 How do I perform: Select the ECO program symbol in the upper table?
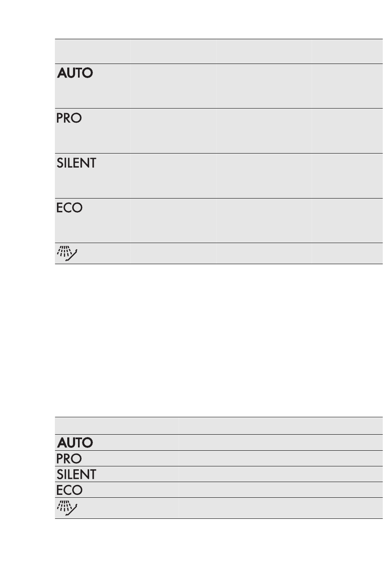point(69,208)
